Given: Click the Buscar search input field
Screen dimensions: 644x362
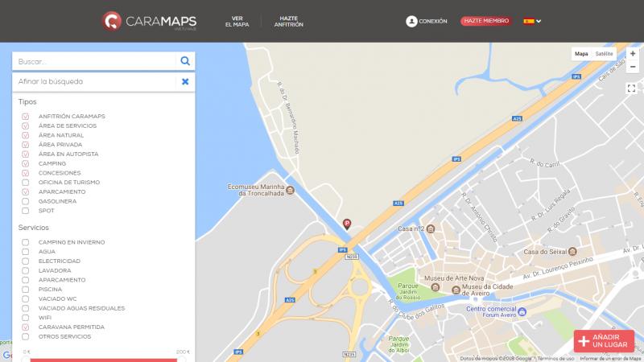Looking at the screenshot, I should (x=94, y=61).
